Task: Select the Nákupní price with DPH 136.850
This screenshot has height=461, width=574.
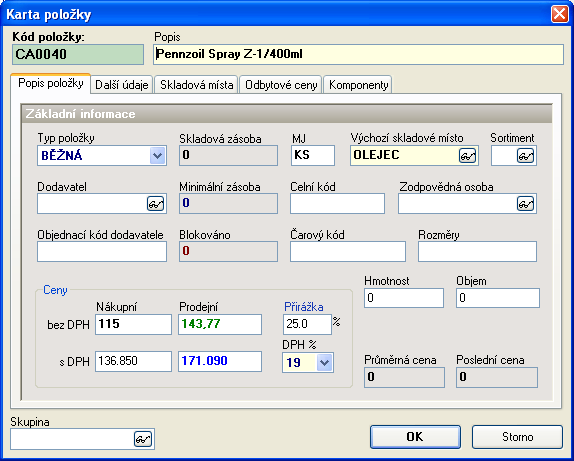Action: pos(133,361)
